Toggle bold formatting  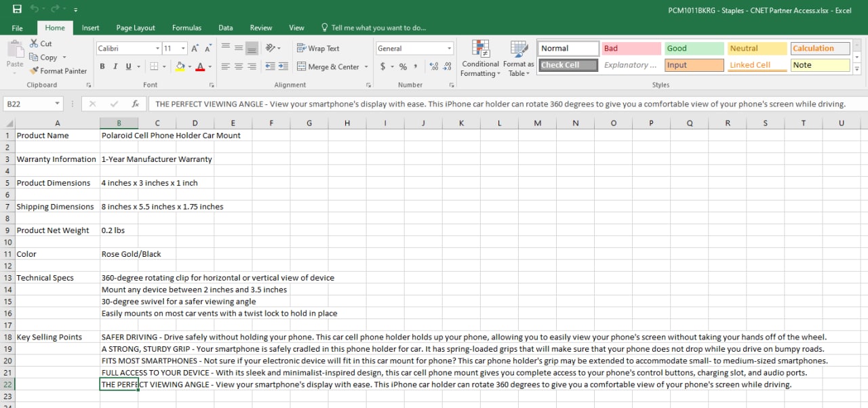(102, 66)
